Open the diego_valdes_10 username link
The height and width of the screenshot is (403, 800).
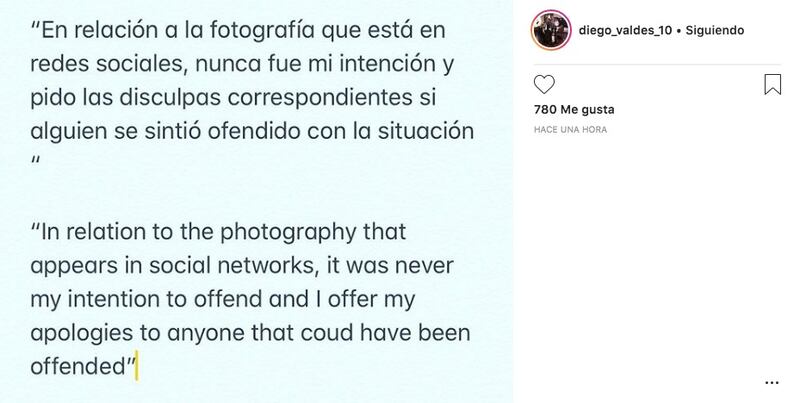(625, 30)
